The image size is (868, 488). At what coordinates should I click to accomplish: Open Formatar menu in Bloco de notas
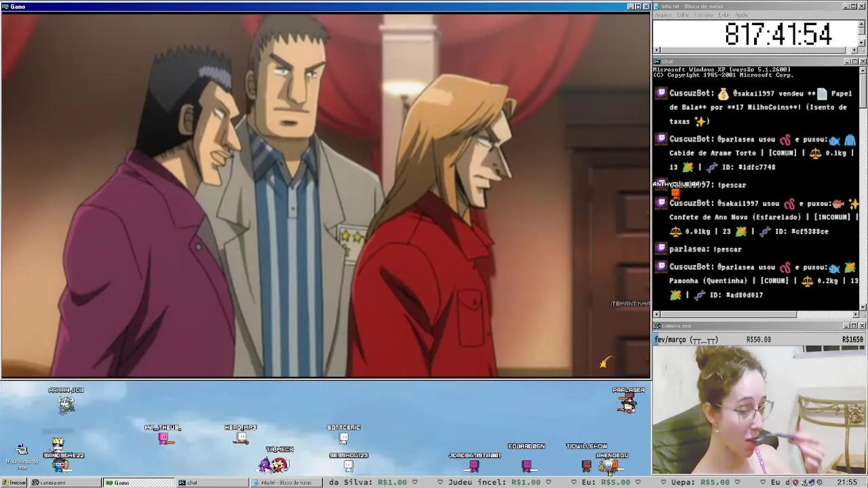[x=704, y=15]
